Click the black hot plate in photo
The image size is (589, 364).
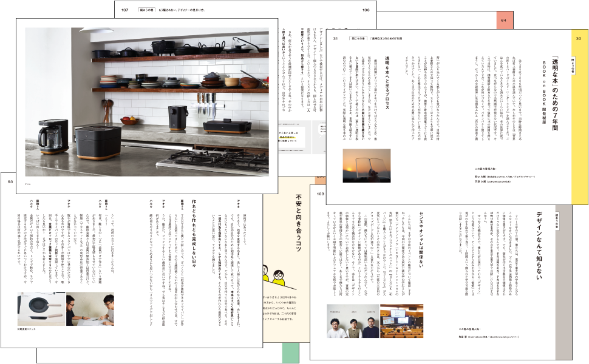click(227, 126)
